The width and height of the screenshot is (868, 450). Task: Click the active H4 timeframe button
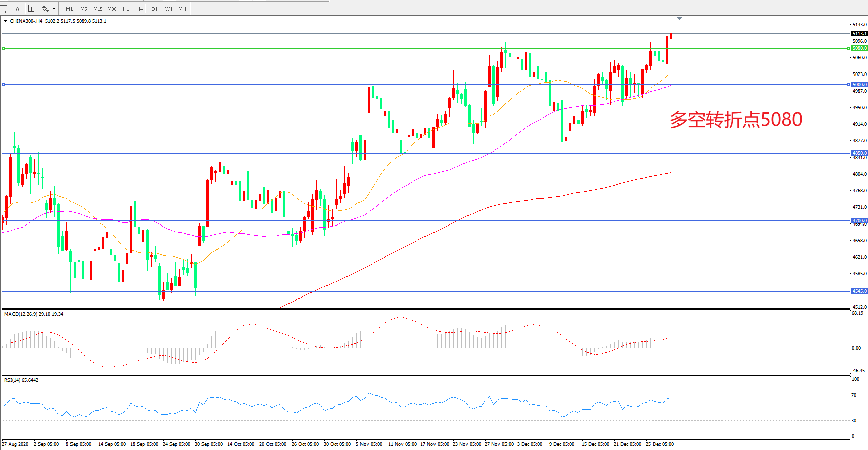tap(140, 9)
